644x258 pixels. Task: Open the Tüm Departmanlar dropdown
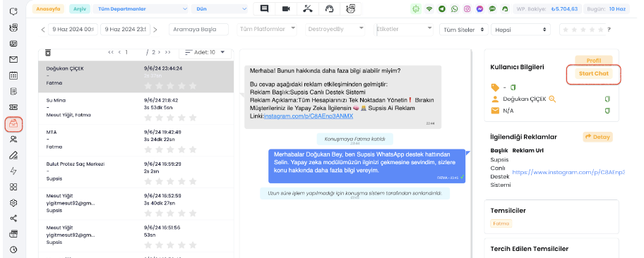(x=141, y=8)
